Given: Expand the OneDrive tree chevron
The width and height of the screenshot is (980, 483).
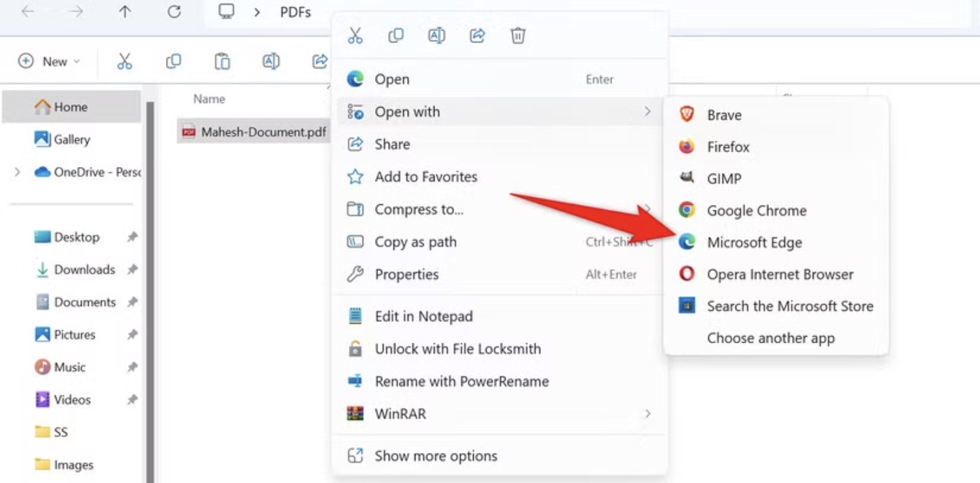Looking at the screenshot, I should (18, 172).
